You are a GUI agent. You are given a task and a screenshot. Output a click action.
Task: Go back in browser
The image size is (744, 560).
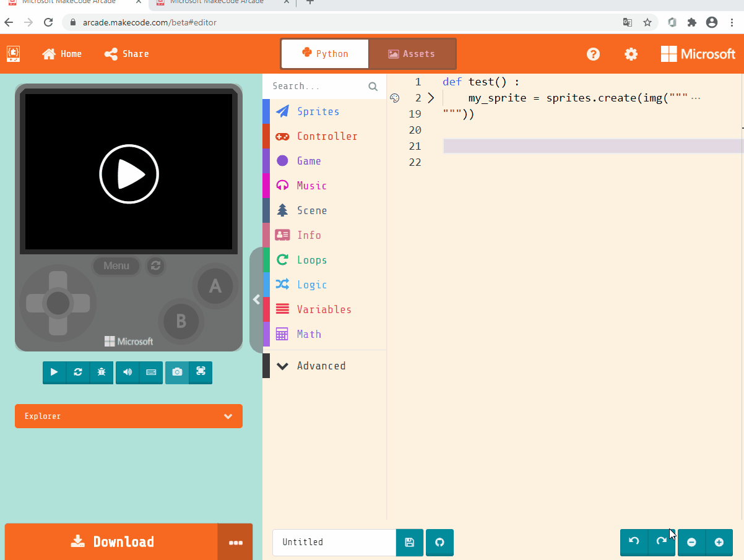[x=9, y=22]
